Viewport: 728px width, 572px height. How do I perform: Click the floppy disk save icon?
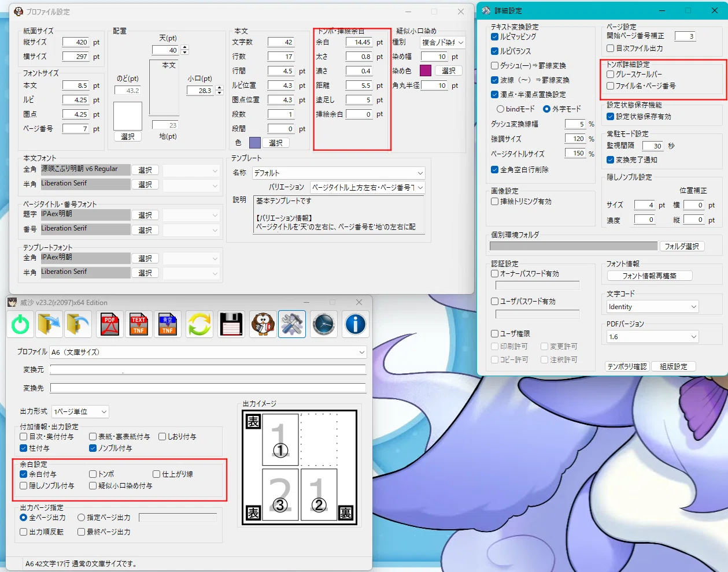point(231,324)
